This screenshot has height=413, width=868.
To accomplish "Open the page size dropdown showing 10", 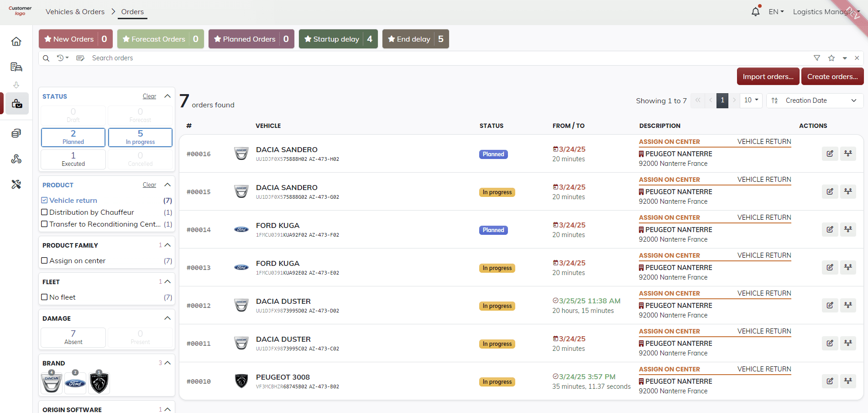I will click(751, 100).
